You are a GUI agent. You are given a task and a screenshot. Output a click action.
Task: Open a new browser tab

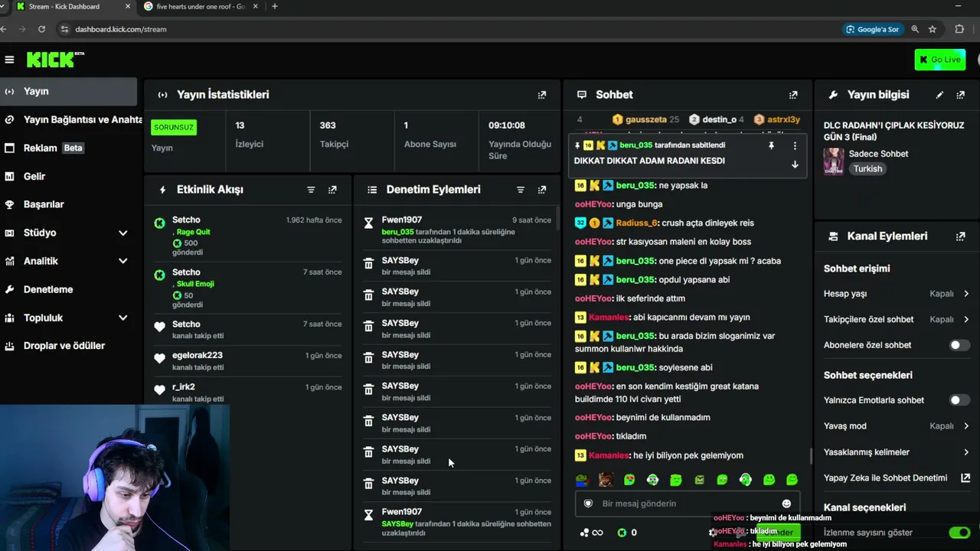point(275,7)
